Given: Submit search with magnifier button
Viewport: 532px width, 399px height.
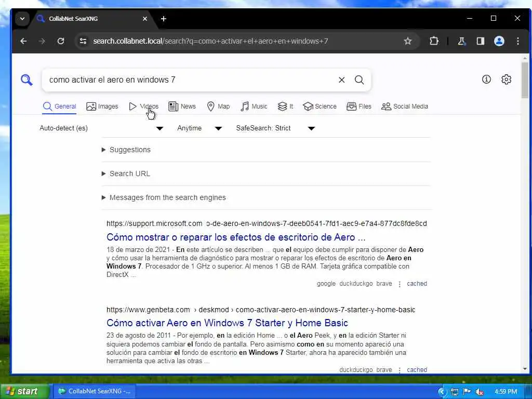Looking at the screenshot, I should pyautogui.click(x=360, y=79).
